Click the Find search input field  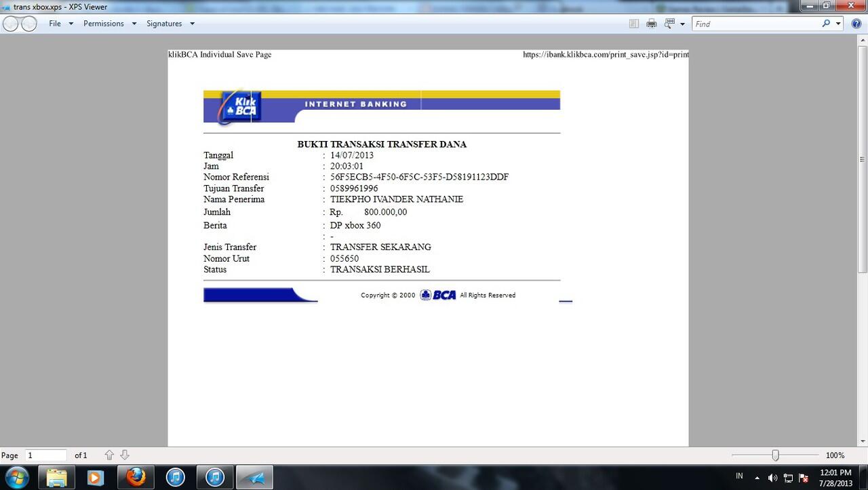pyautogui.click(x=756, y=24)
